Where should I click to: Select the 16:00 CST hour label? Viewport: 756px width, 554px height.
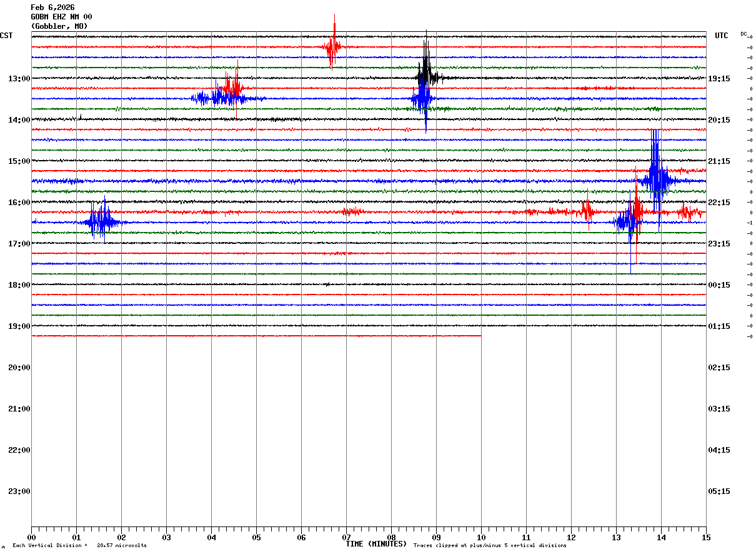[19, 203]
